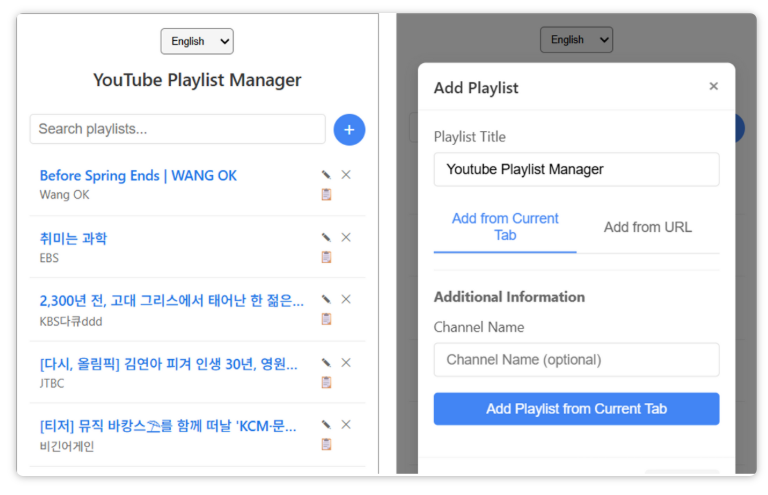The height and width of the screenshot is (495, 768).
Task: Open the English language dropdown in the left panel
Action: pyautogui.click(x=197, y=41)
